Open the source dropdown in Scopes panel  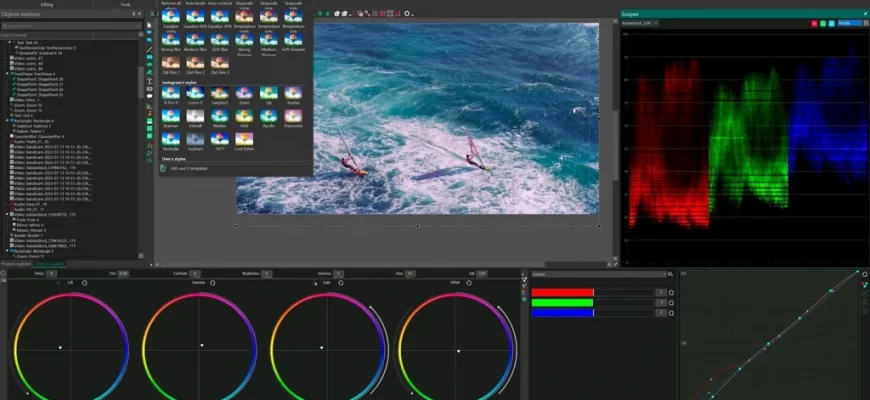click(x=640, y=23)
